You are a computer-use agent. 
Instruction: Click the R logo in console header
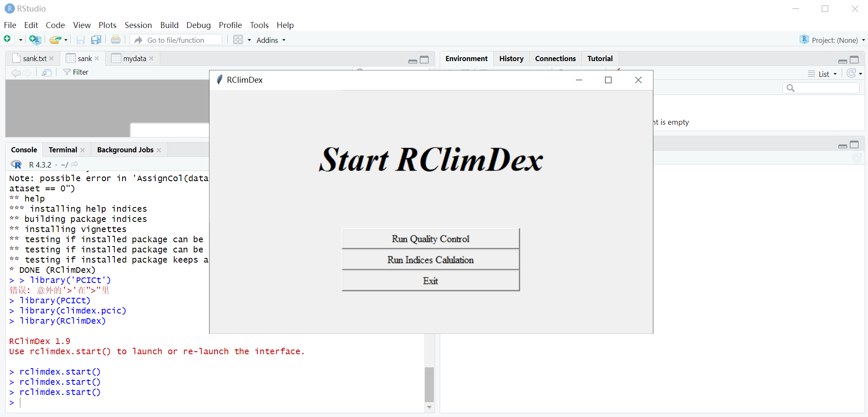[16, 165]
